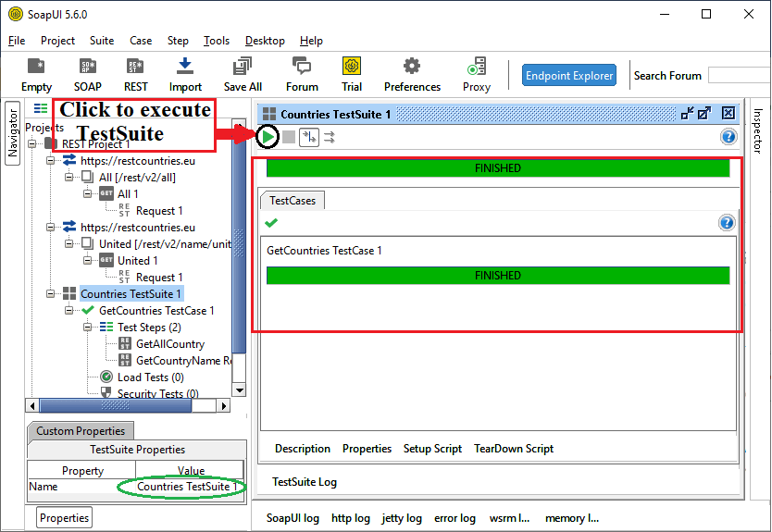Open the error log tab

coord(454,518)
